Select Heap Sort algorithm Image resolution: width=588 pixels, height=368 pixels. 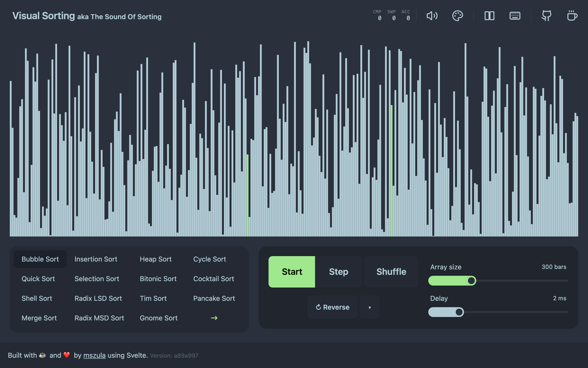pos(156,259)
